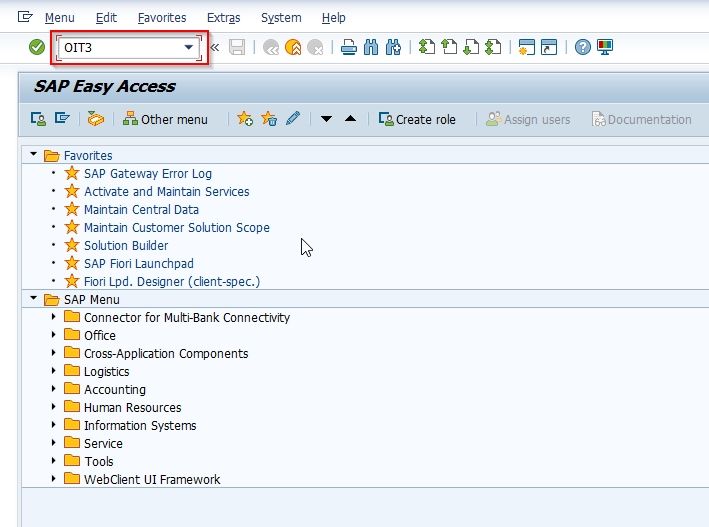This screenshot has height=527, width=709.
Task: Collapse the command field with double-chevron icon
Action: point(215,47)
